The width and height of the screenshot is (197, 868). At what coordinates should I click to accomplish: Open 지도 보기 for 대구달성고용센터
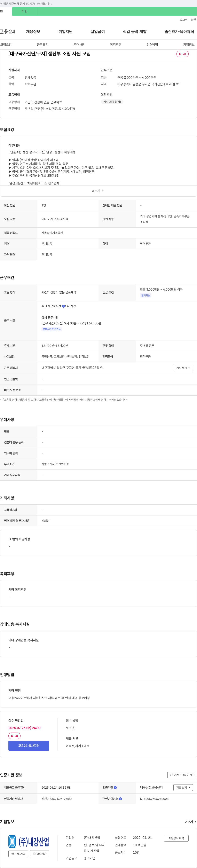pyautogui.click(x=183, y=788)
